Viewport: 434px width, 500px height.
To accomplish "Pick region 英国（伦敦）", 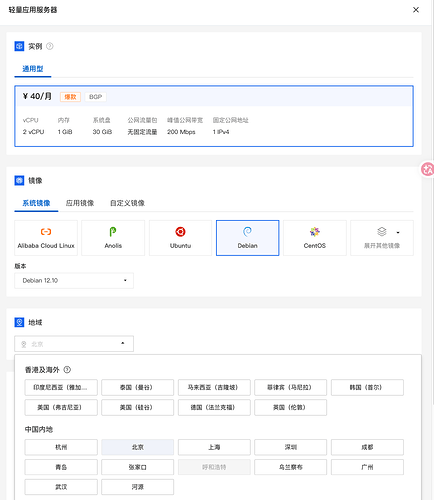I will (x=291, y=407).
